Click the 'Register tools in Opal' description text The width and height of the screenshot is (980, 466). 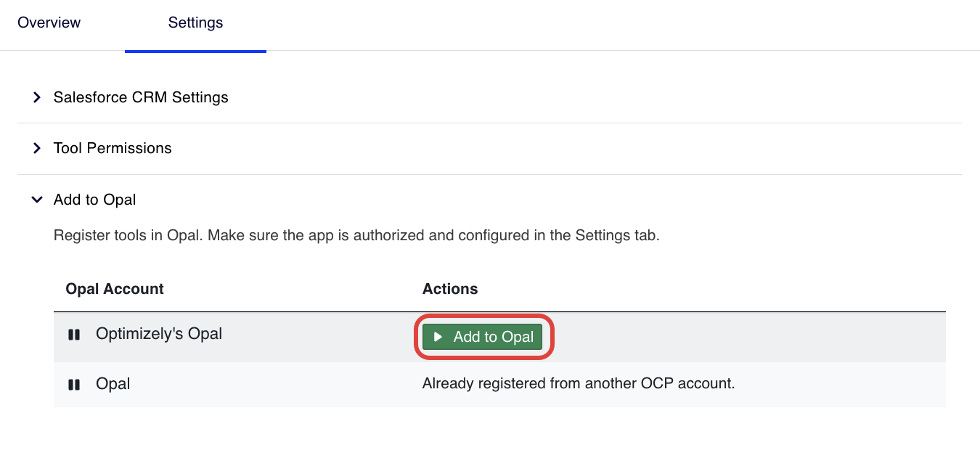356,236
